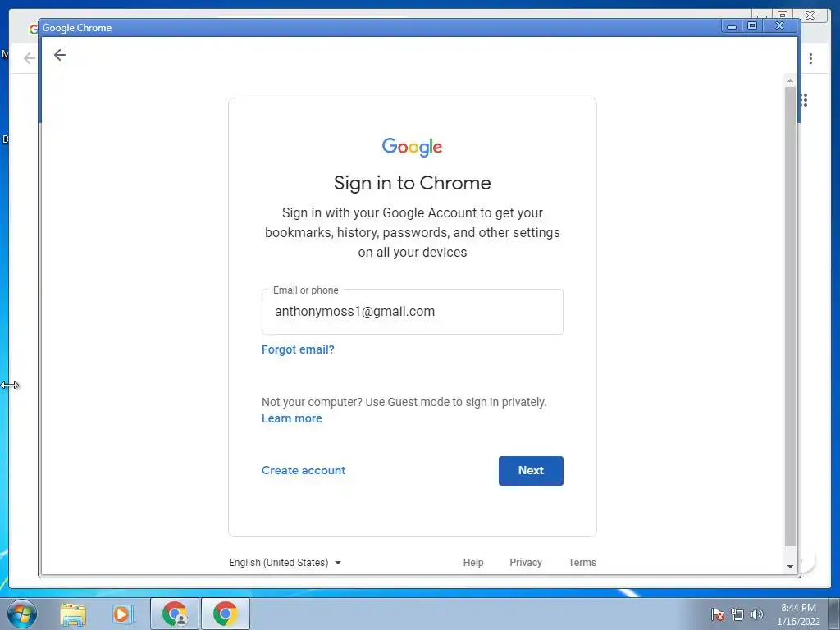Click the scrollbar up arrow in the dialog

coord(790,80)
